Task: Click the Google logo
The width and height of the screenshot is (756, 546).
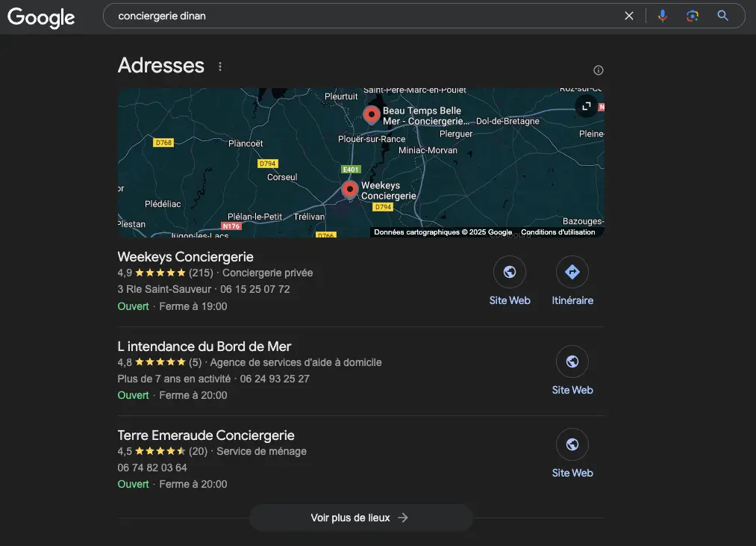Action: 41,17
